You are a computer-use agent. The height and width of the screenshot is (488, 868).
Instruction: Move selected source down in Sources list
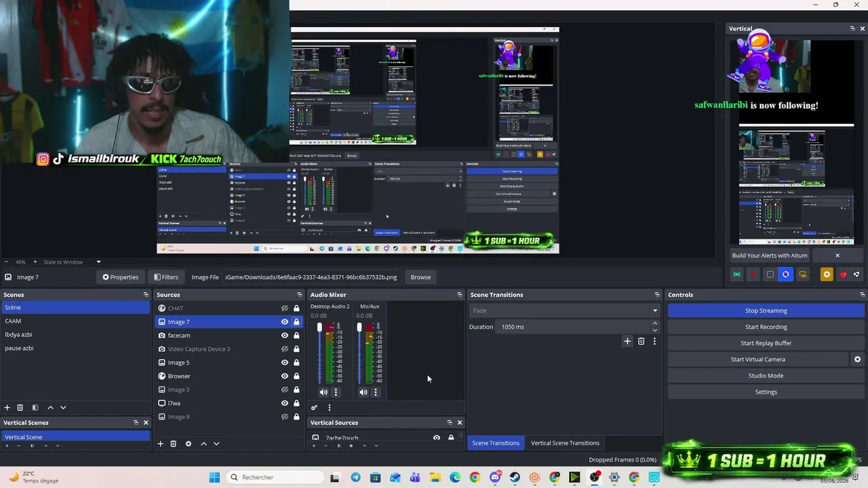tap(216, 444)
